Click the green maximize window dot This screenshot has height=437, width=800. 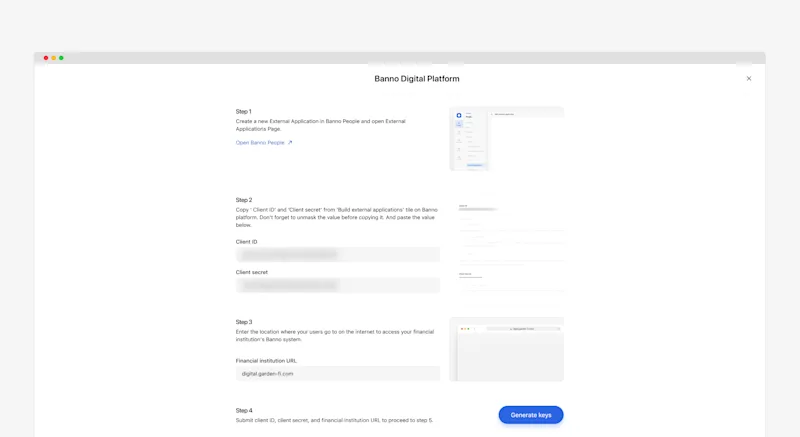click(61, 58)
